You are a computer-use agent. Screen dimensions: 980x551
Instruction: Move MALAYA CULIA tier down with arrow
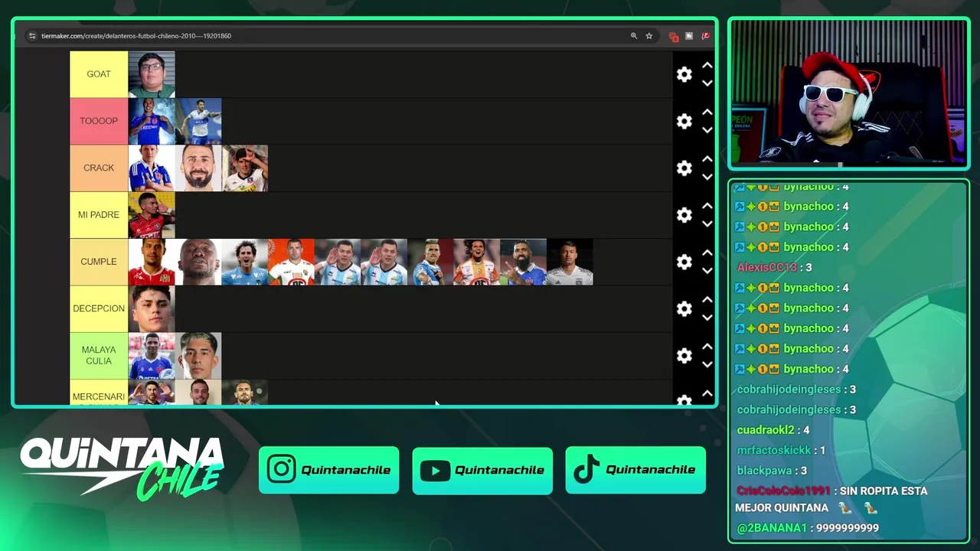707,364
